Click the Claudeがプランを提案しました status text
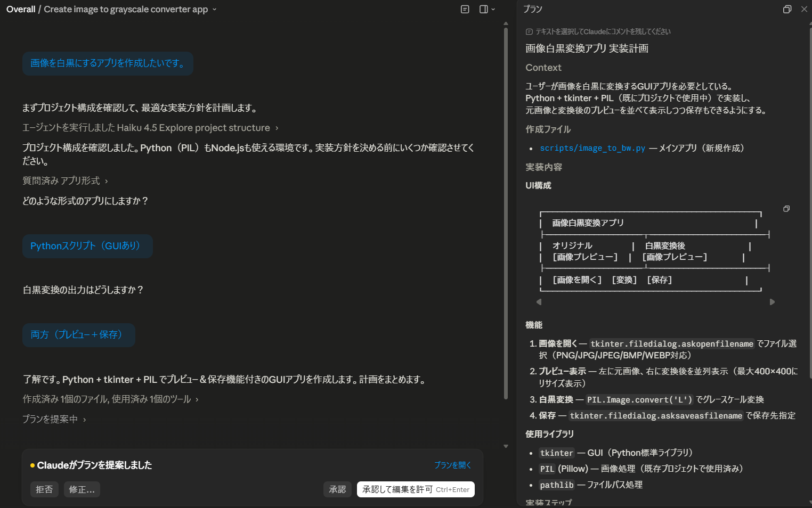Viewport: 812px width, 508px height. (94, 465)
